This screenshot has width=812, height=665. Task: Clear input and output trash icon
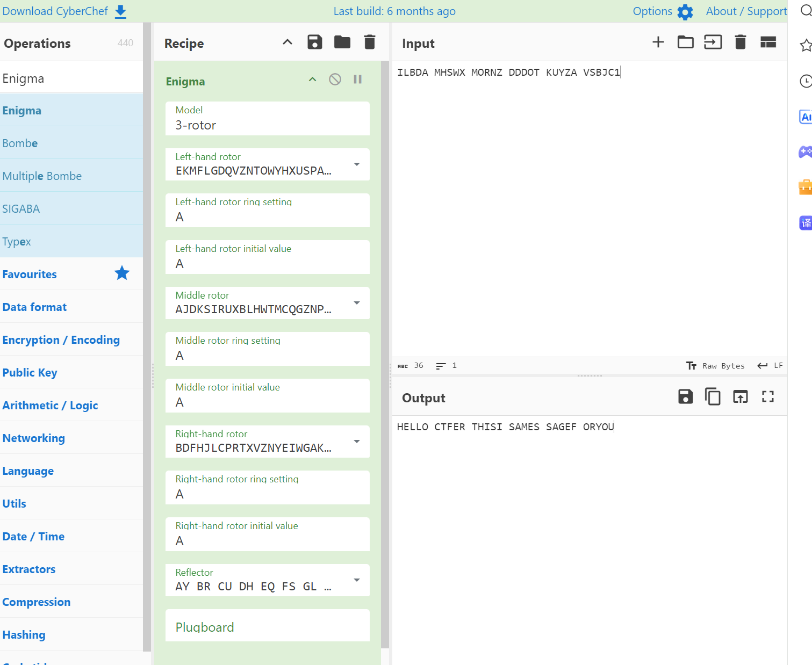coord(741,42)
